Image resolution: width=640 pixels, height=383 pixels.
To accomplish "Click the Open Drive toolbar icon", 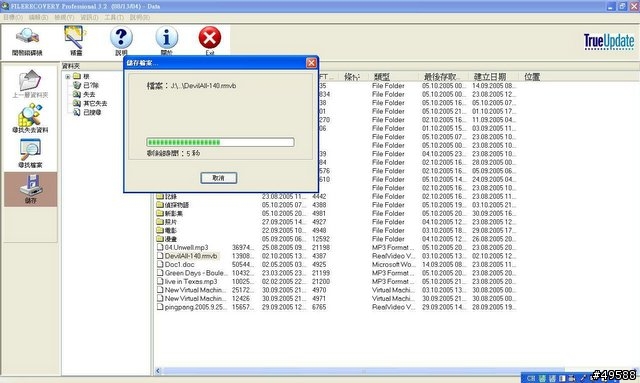I will (27, 41).
